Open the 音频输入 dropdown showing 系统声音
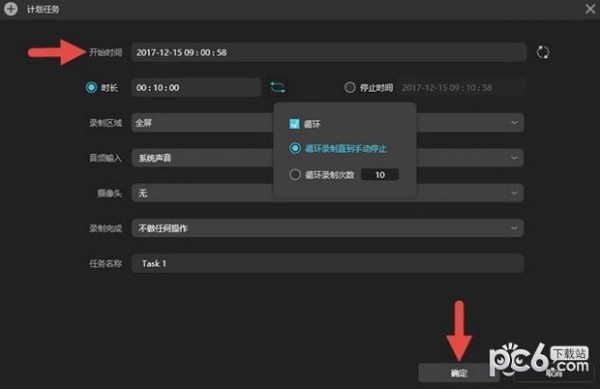This screenshot has height=389, width=600. point(328,158)
